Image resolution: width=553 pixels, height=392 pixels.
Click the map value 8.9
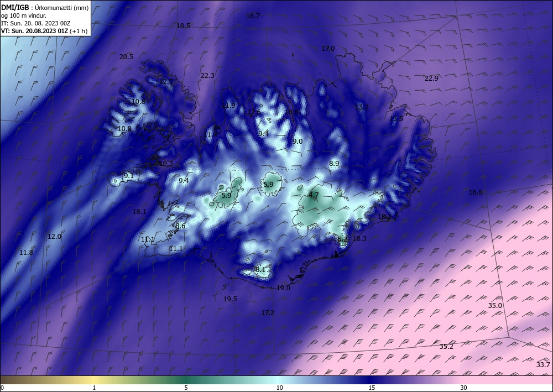click(x=334, y=164)
